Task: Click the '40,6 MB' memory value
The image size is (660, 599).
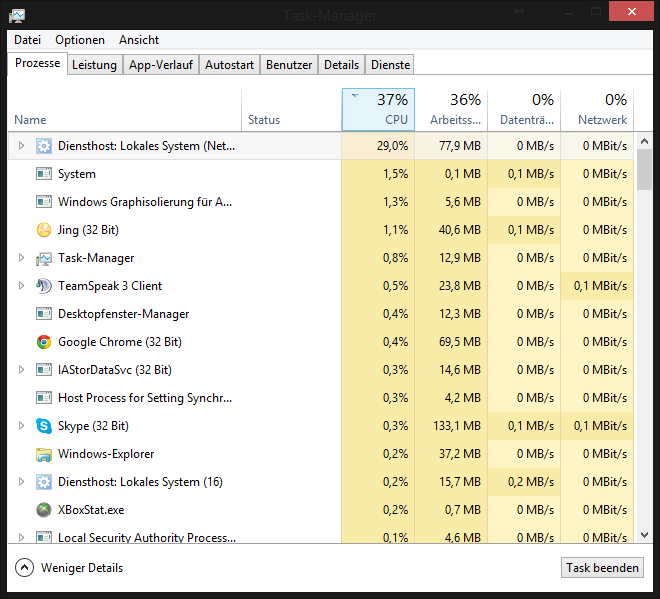Action: [460, 229]
